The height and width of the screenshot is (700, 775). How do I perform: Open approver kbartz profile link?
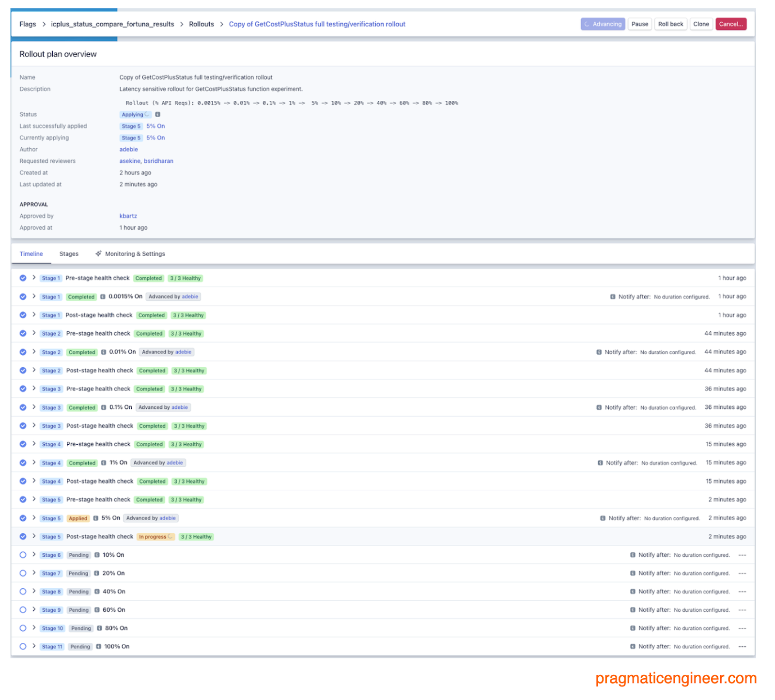pyautogui.click(x=128, y=216)
